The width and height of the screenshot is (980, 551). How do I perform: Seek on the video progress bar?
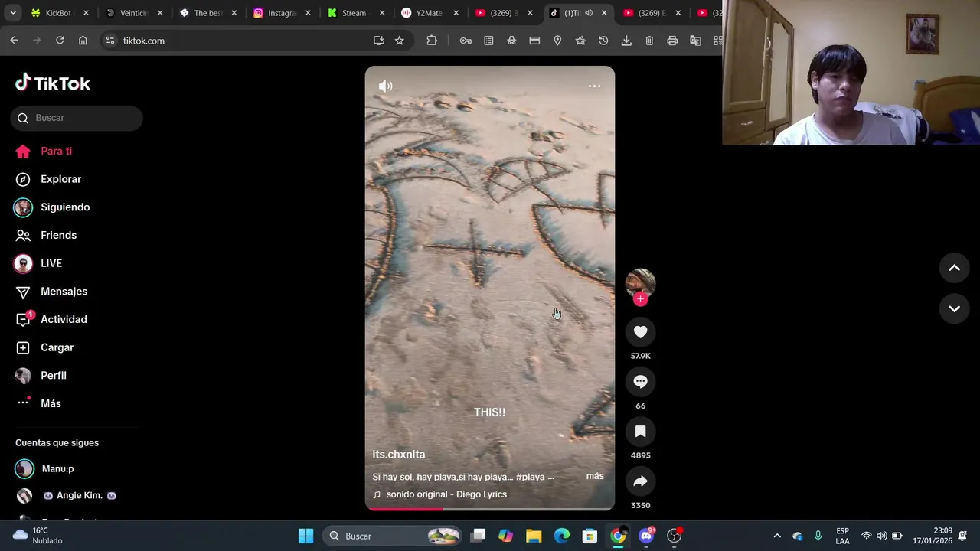[490, 509]
